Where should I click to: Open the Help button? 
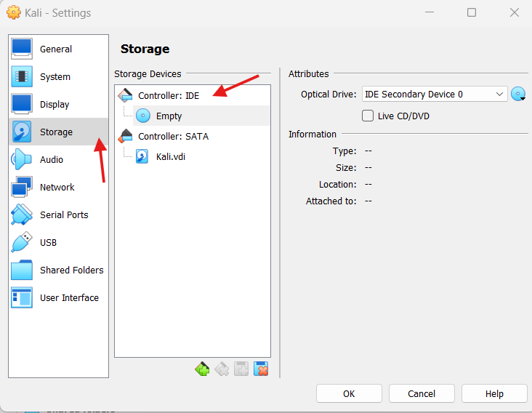(494, 393)
